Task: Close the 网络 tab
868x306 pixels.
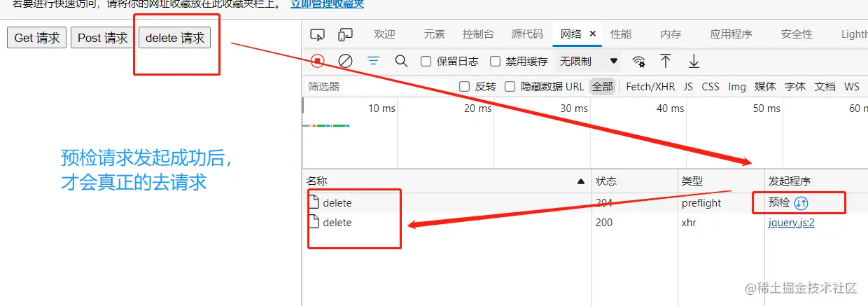Action: click(x=592, y=34)
